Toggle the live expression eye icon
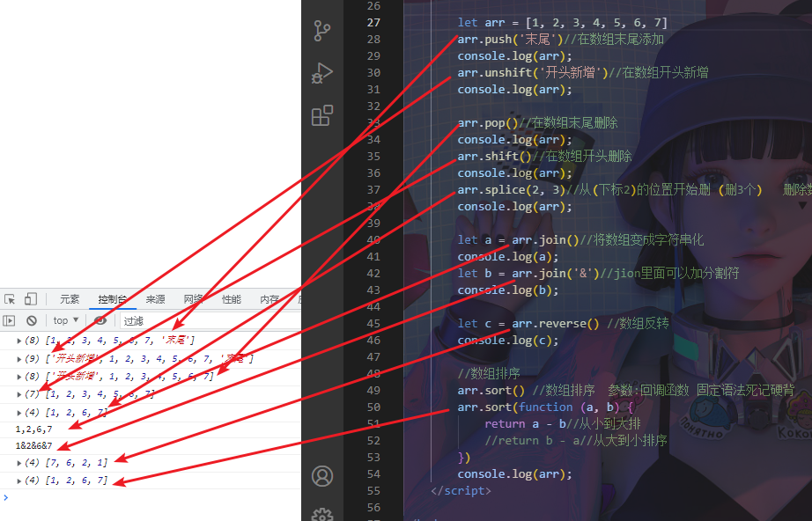 click(x=100, y=320)
